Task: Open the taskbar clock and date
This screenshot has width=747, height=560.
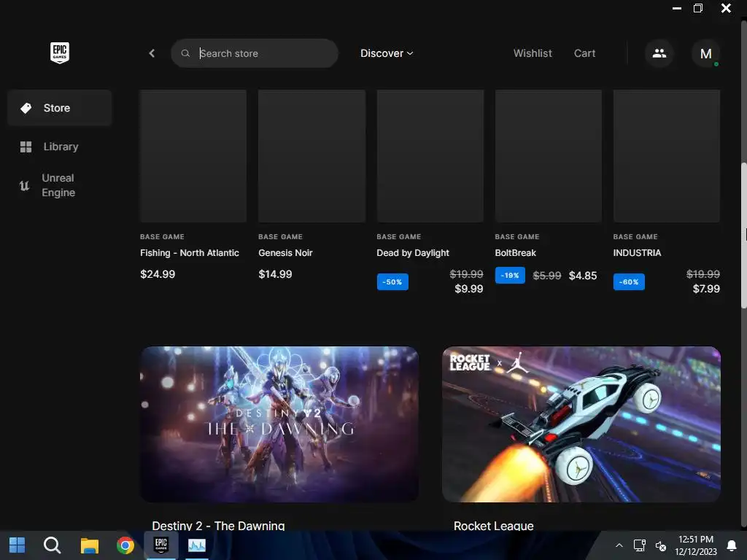Action: coord(695,545)
